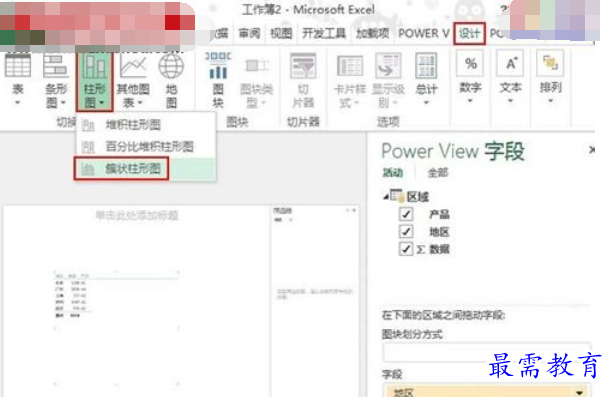The image size is (610, 397).
Task: Open the 显示级别 show levels option
Action: click(x=388, y=81)
